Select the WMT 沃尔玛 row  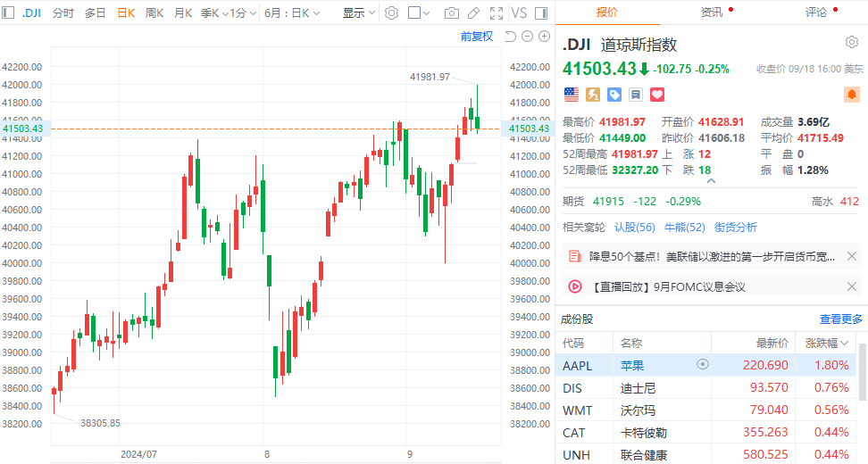[x=706, y=410]
